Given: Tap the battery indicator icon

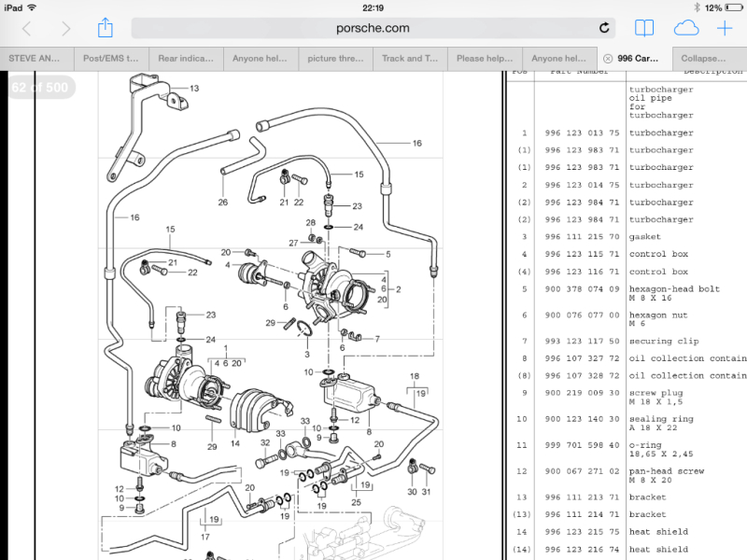Looking at the screenshot, I should (734, 7).
